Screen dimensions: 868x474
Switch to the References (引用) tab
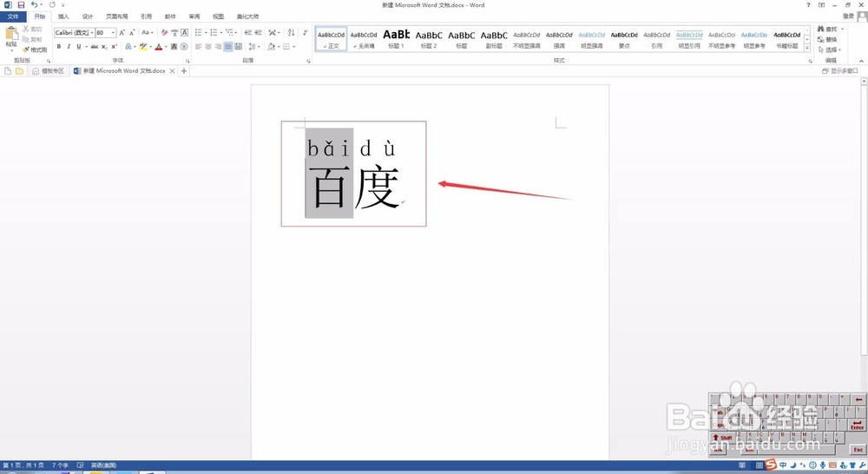click(x=146, y=16)
